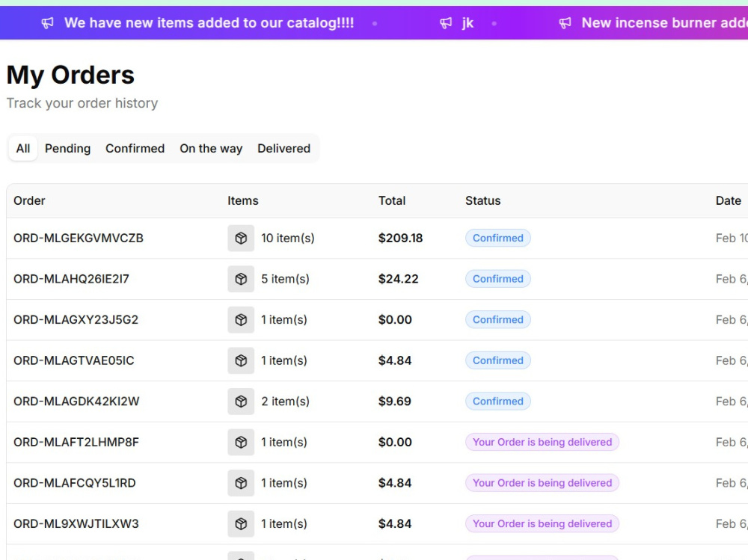Screen dimensions: 748x560
Task: Click Confirmed badge of the $9.69 order
Action: (x=498, y=401)
